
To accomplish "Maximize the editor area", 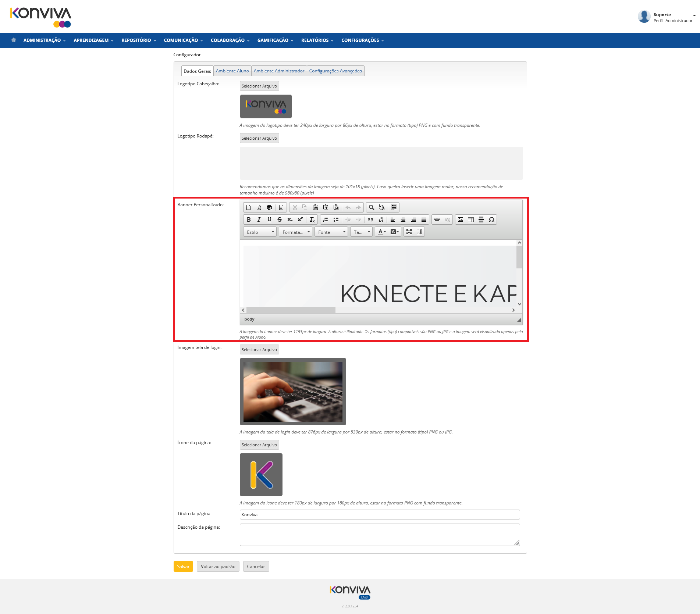I will [x=409, y=232].
